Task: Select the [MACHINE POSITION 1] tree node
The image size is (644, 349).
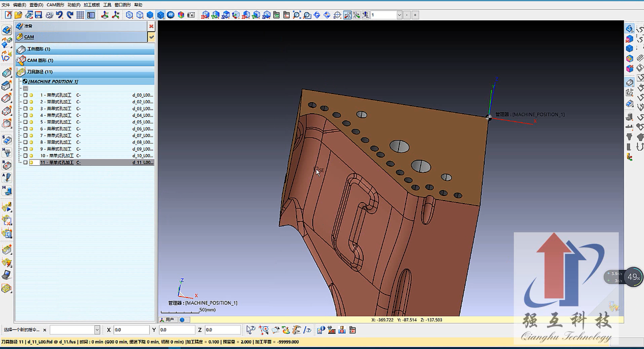Action: point(53,81)
